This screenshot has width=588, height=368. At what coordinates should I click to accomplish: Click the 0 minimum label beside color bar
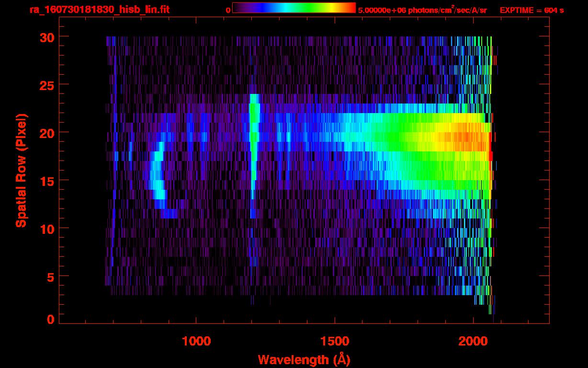228,10
